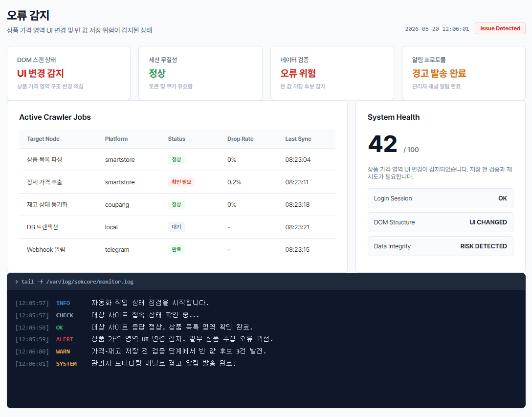Click 정상 badge in 재고 상태 동기화 row
The width and height of the screenshot is (532, 417).
click(177, 205)
